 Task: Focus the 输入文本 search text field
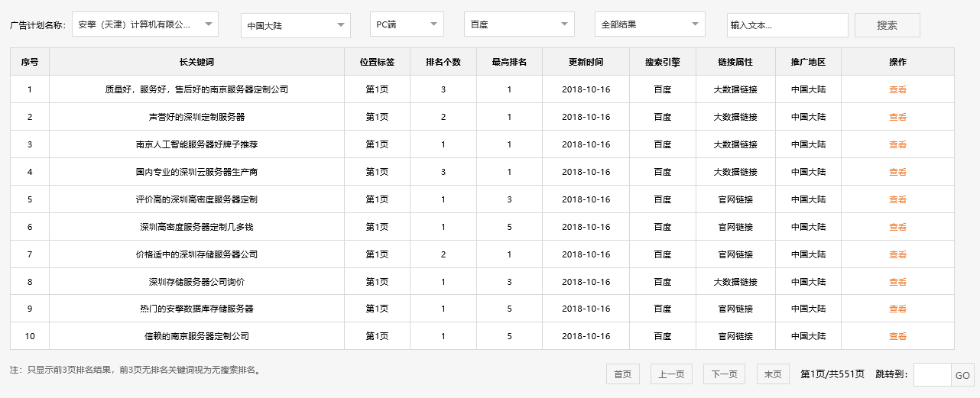[787, 25]
